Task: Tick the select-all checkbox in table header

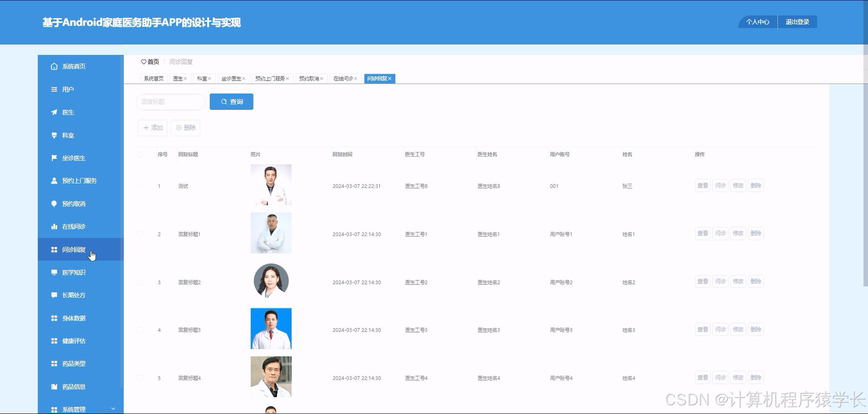Action: coord(140,155)
